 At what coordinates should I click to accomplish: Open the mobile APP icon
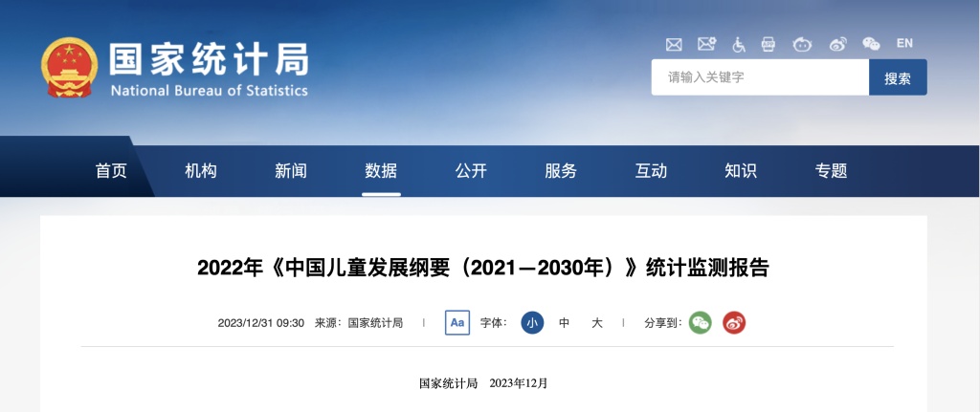[x=768, y=44]
